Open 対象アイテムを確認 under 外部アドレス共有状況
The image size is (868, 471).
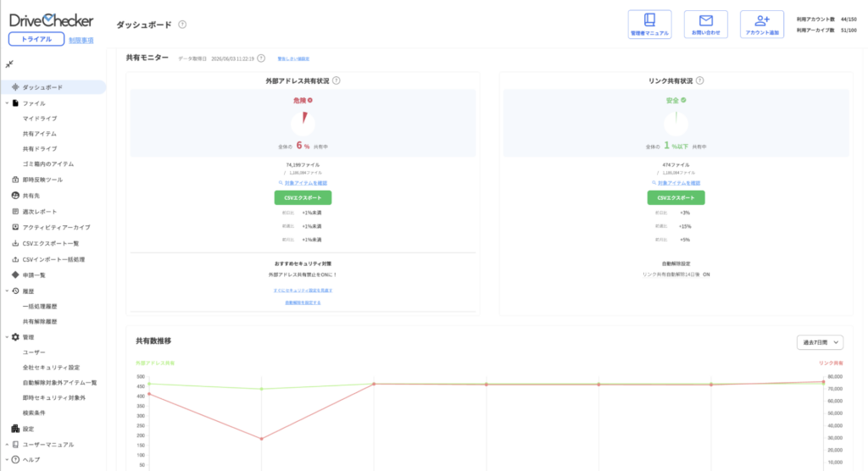coord(303,183)
